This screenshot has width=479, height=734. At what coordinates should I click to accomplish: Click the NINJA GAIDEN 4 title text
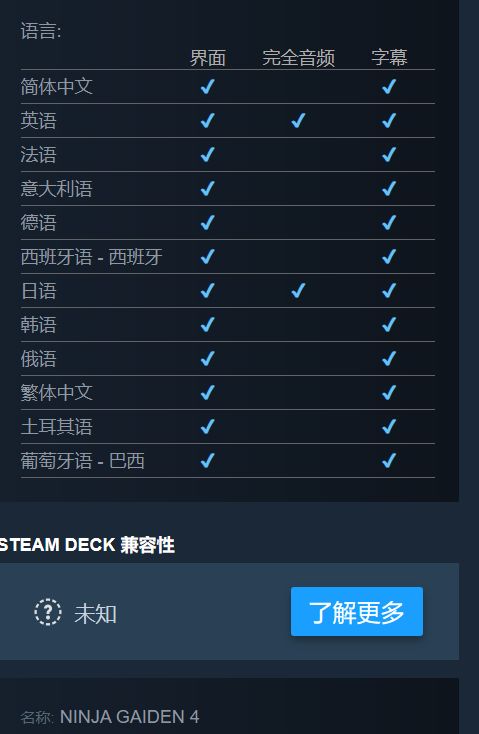(130, 717)
